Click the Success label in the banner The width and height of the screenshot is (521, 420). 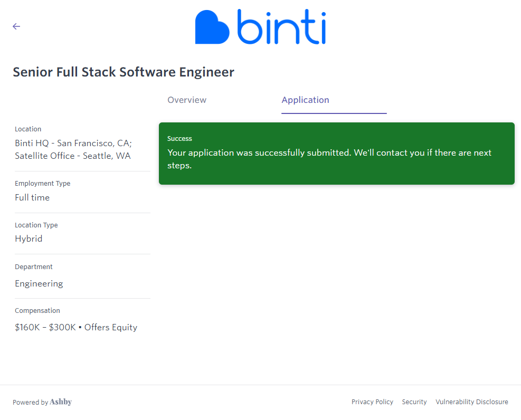[179, 139]
